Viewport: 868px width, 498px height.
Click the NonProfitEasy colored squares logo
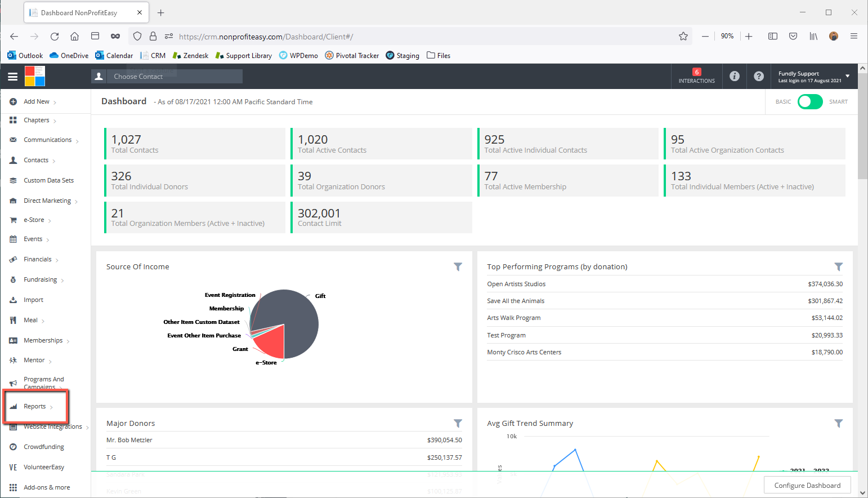click(35, 76)
